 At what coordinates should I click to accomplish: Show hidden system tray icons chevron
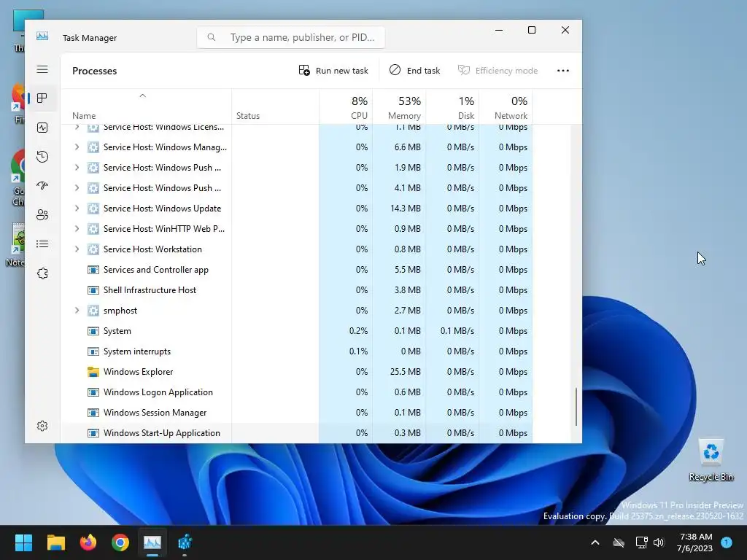595,542
